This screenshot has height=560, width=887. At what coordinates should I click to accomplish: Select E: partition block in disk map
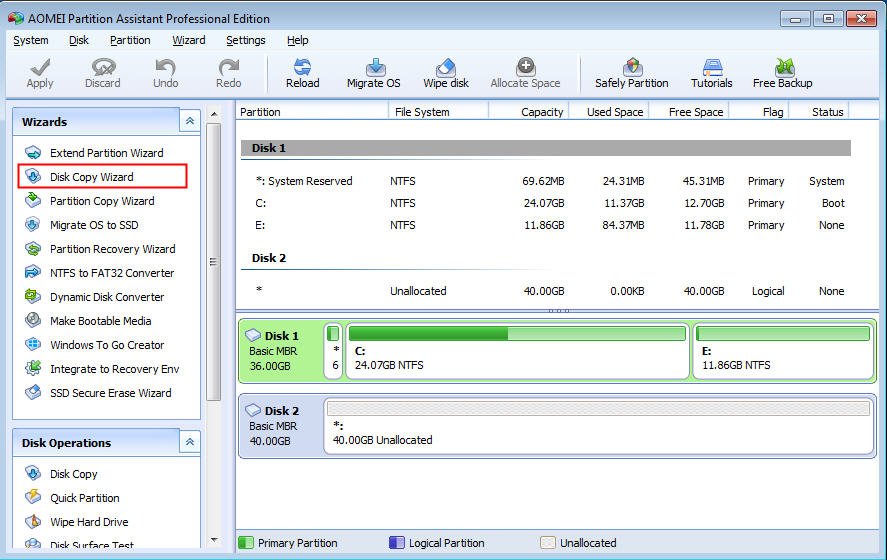[783, 351]
